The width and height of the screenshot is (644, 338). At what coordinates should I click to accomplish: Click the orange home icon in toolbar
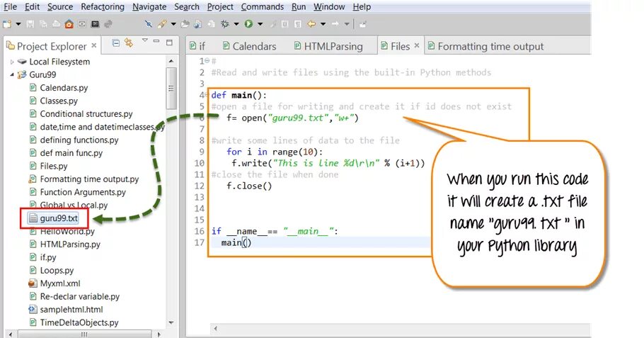pos(69,24)
